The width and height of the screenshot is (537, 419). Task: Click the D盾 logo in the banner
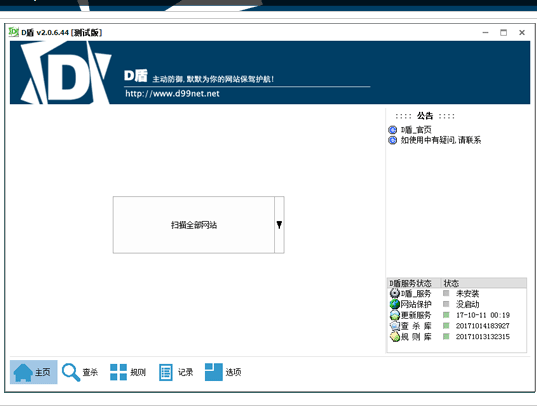(66, 73)
